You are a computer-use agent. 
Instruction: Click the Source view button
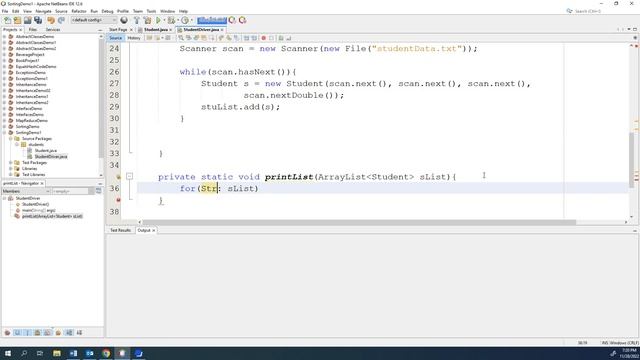116,38
